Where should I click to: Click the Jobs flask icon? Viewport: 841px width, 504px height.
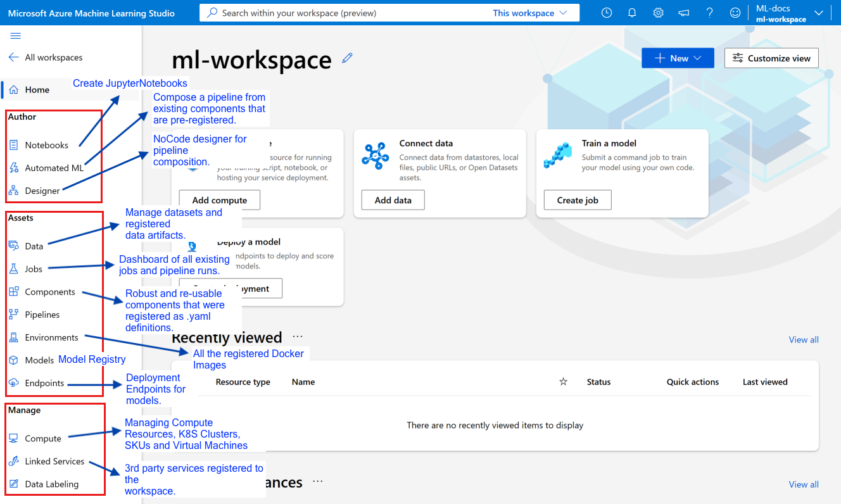coord(13,268)
